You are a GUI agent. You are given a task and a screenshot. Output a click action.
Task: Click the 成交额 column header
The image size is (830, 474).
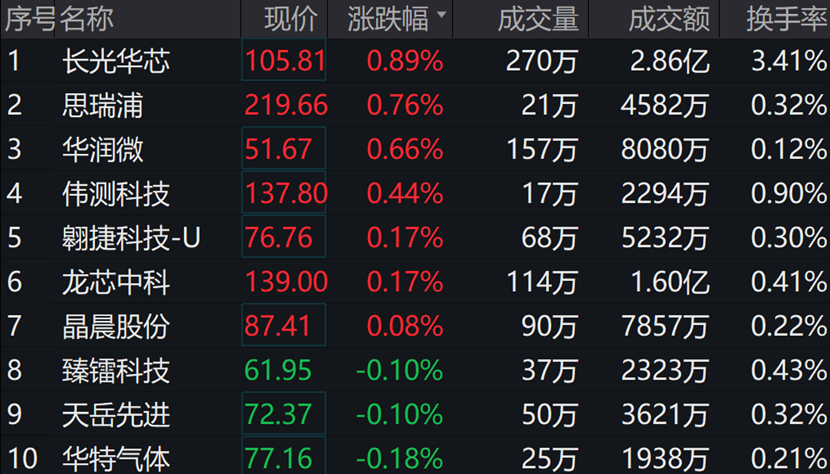pyautogui.click(x=669, y=19)
